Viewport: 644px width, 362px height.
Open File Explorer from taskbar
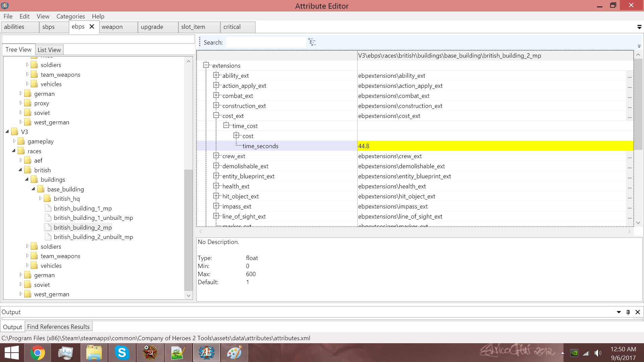pyautogui.click(x=94, y=353)
